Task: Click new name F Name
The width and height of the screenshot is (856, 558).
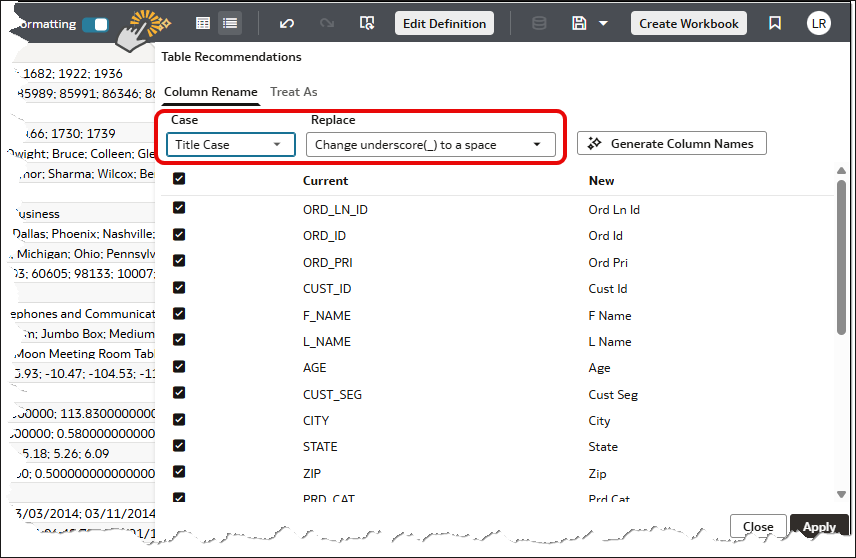Action: [609, 316]
